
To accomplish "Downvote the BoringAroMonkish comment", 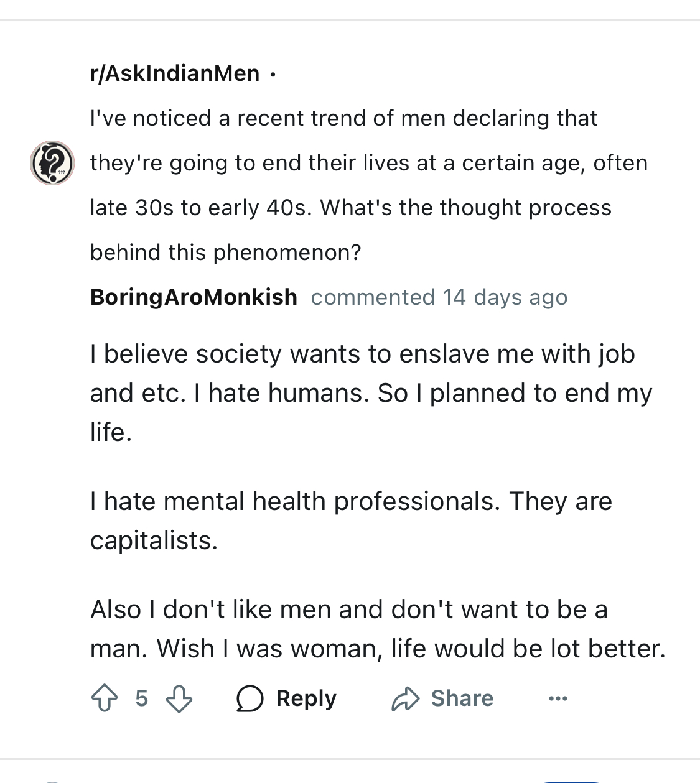I will pyautogui.click(x=179, y=698).
